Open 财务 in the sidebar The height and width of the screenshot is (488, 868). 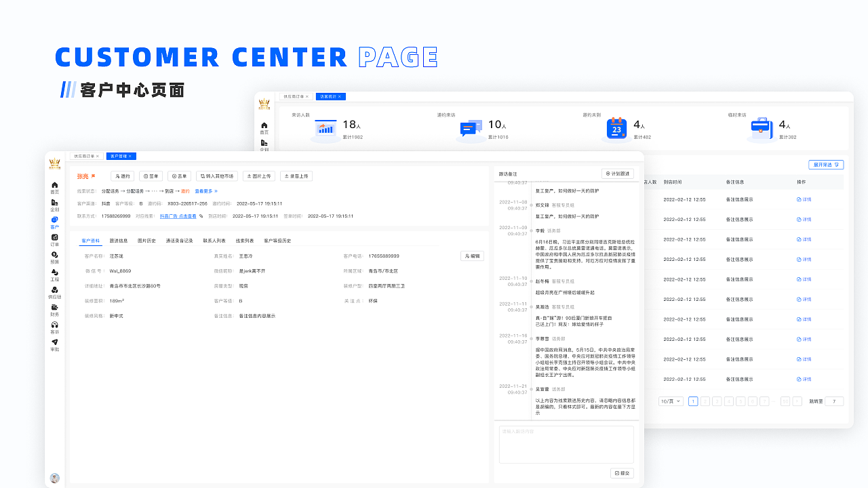[54, 310]
